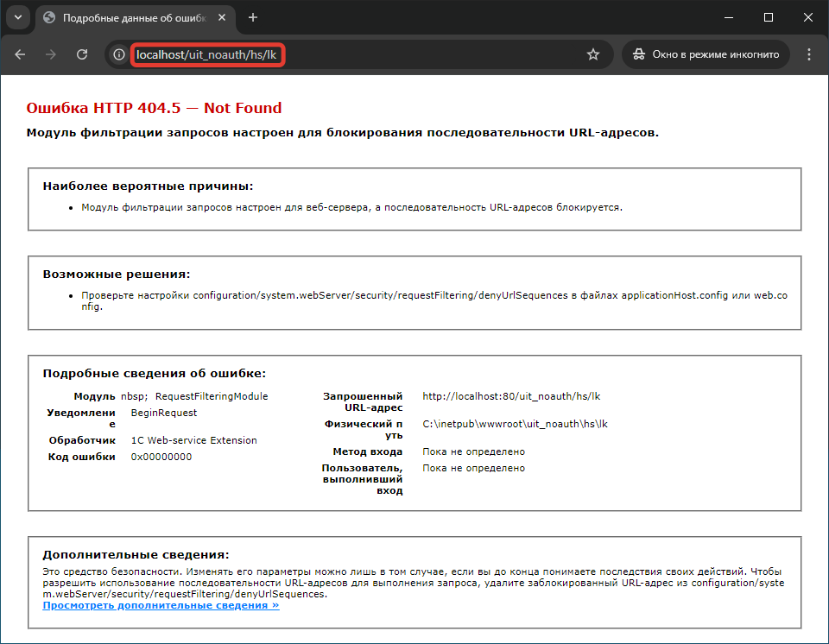Close the browser window
Image resolution: width=829 pixels, height=644 pixels.
click(x=808, y=17)
